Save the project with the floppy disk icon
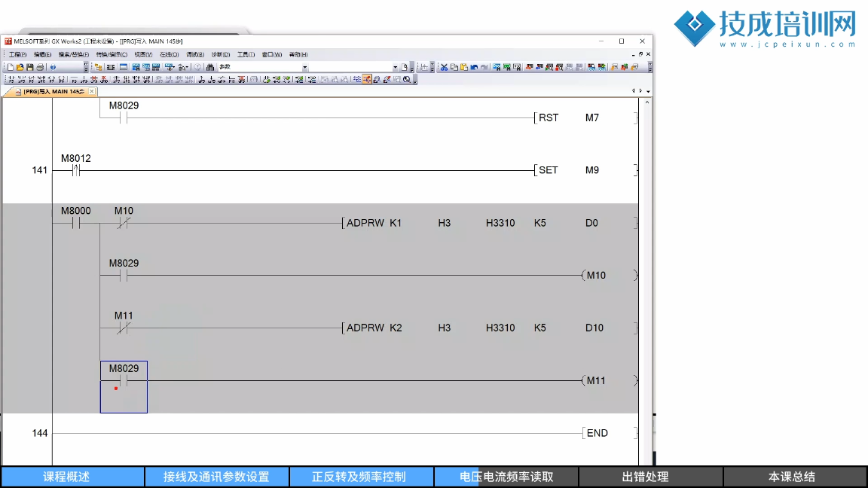The image size is (868, 488). coord(30,67)
